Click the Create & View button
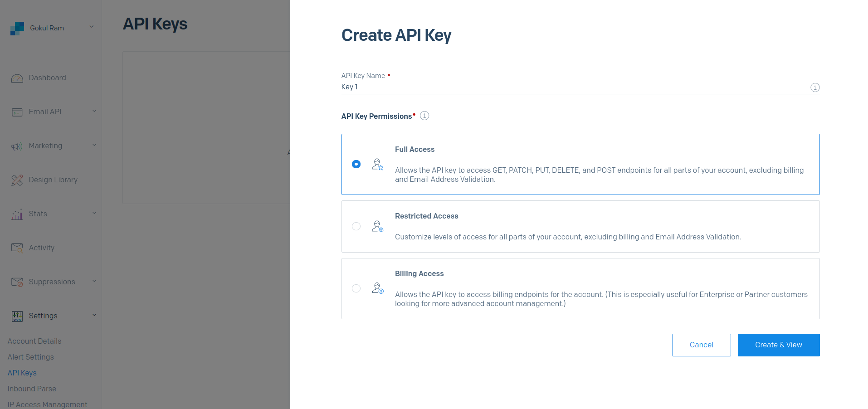Screen dimensions: 868x409 click(x=778, y=345)
